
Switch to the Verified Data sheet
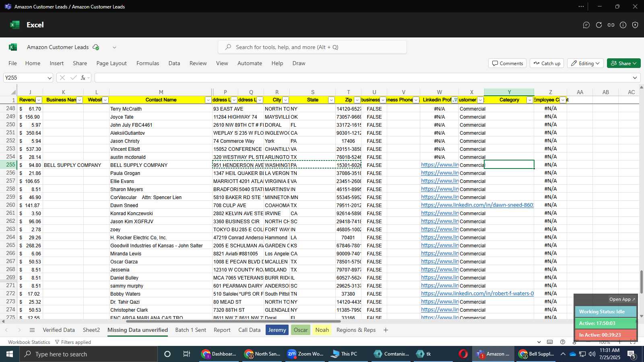point(59,330)
